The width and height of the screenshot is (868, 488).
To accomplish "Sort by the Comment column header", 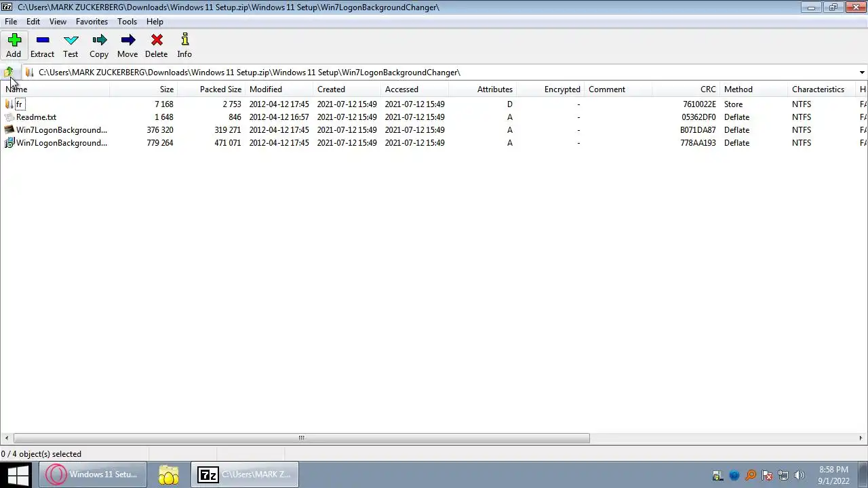I will click(618, 89).
